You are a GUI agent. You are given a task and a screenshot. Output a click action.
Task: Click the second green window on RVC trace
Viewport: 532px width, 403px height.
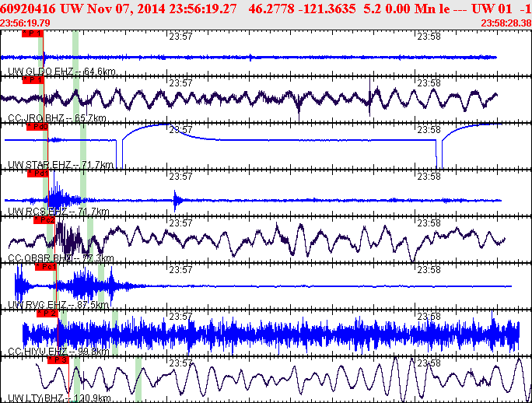pos(101,286)
